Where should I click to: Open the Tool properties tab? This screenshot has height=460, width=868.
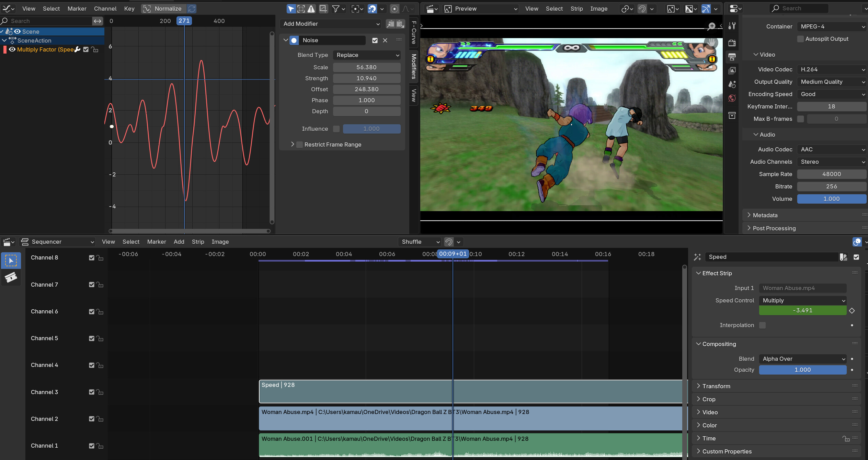pos(732,26)
